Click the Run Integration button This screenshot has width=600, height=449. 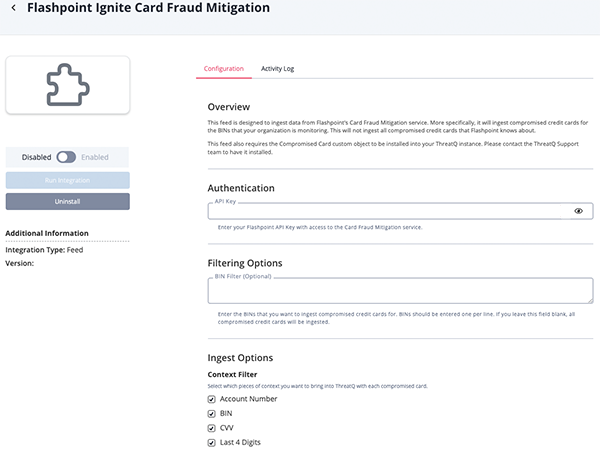click(x=68, y=180)
